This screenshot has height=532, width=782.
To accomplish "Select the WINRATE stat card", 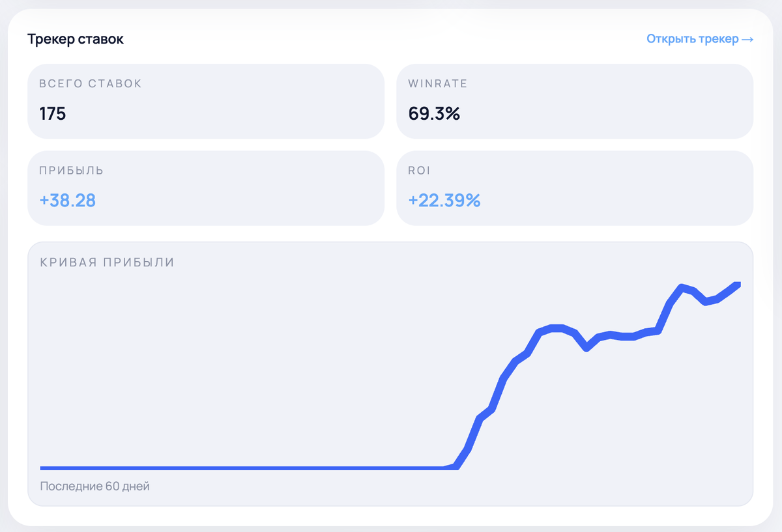I will coord(575,101).
